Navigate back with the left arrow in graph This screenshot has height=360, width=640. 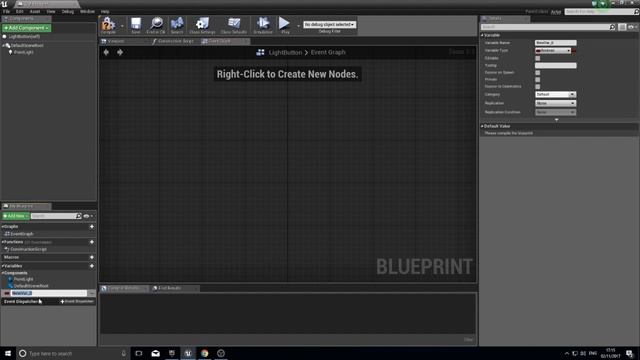pyautogui.click(x=106, y=52)
